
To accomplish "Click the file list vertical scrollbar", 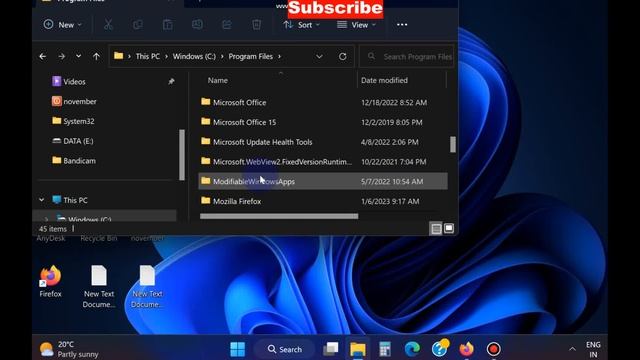I will click(x=453, y=144).
